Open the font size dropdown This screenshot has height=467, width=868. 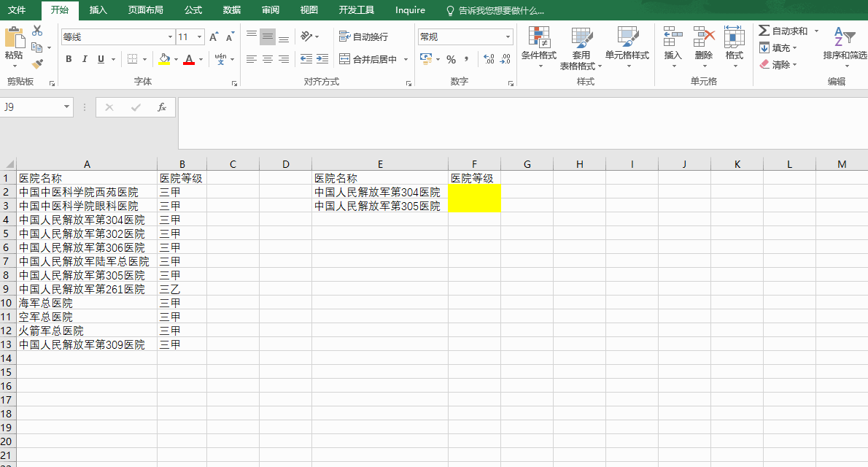pyautogui.click(x=199, y=37)
